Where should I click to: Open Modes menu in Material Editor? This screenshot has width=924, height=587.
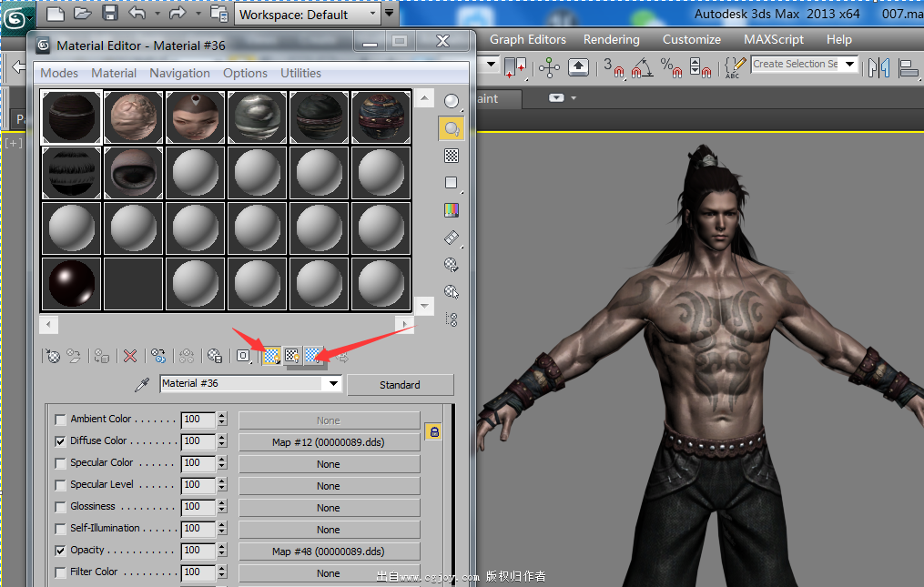[59, 73]
